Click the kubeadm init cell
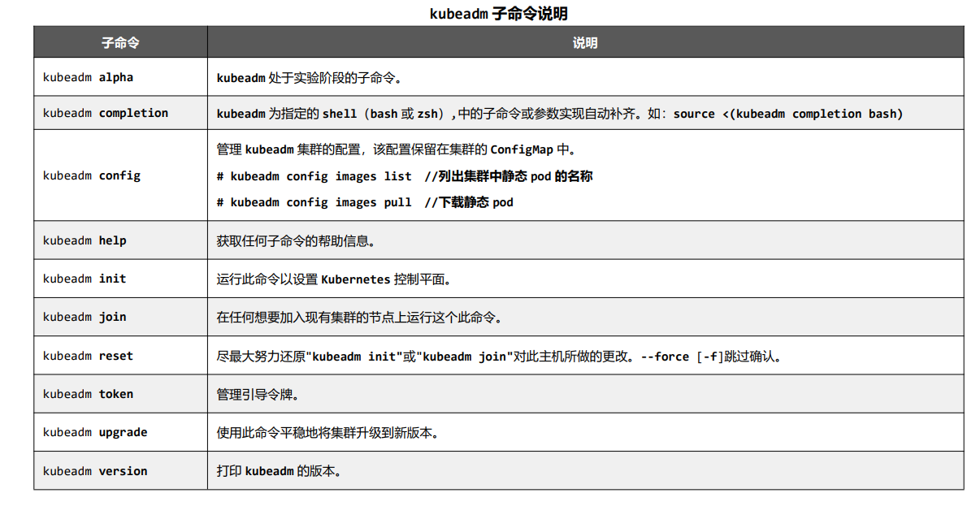Viewport: 980px width, 519px height. coord(81,279)
